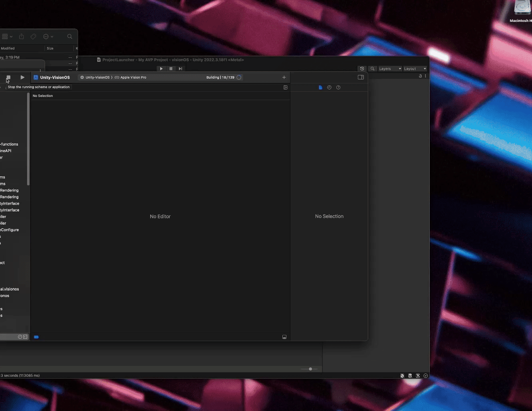Add an editor pane on the right
This screenshot has height=411, width=532.
(286, 87)
